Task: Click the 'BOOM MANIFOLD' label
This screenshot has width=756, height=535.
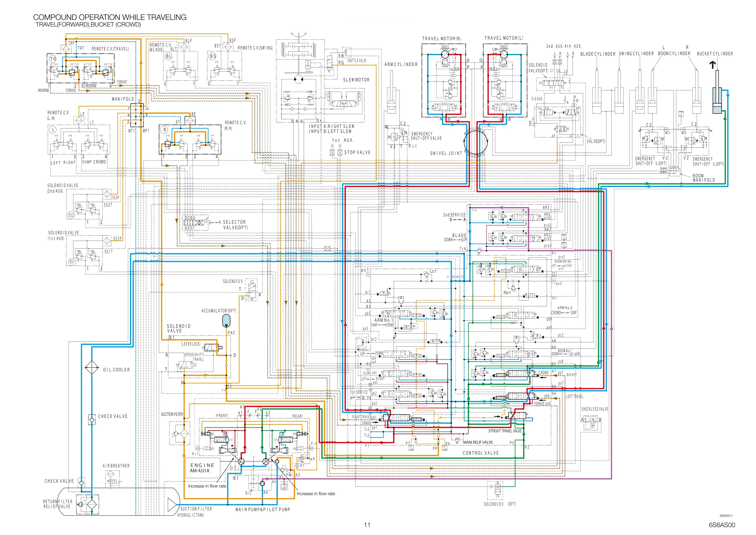Action: tap(704, 178)
